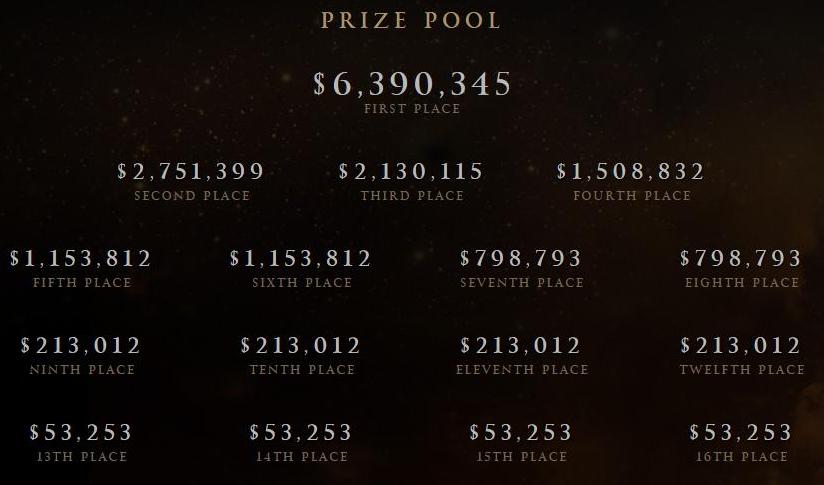The width and height of the screenshot is (824, 485).
Task: Click the FOURTH PLACE label
Action: point(632,195)
